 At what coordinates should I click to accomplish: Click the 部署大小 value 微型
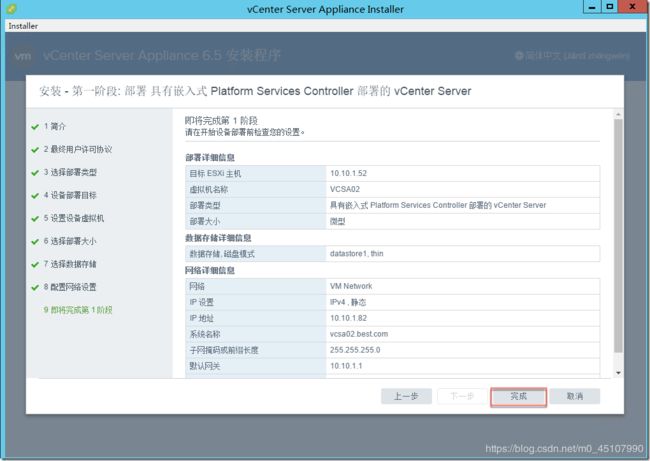pos(337,221)
